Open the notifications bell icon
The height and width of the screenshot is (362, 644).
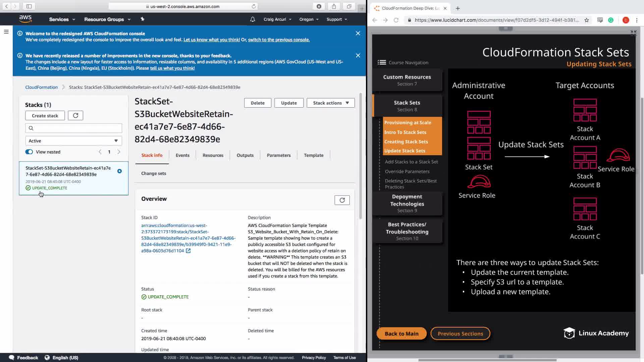pyautogui.click(x=253, y=19)
